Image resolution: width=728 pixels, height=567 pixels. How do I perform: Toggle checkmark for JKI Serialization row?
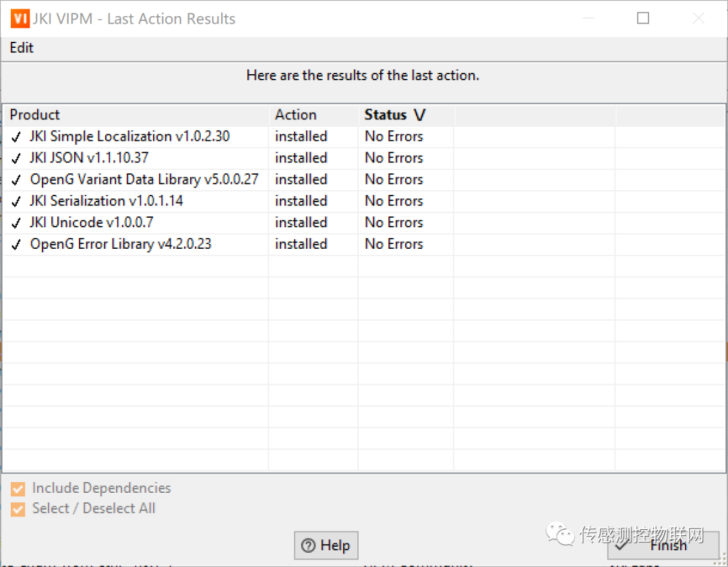point(16,202)
